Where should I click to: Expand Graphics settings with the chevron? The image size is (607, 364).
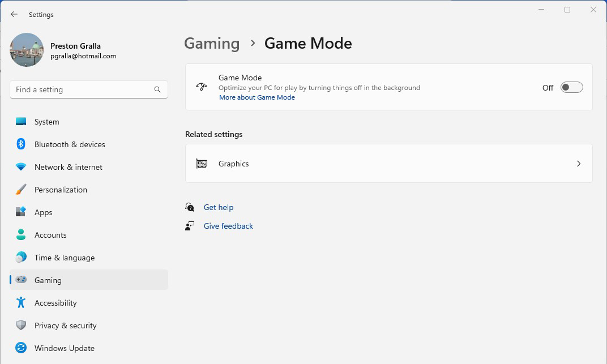pos(578,164)
